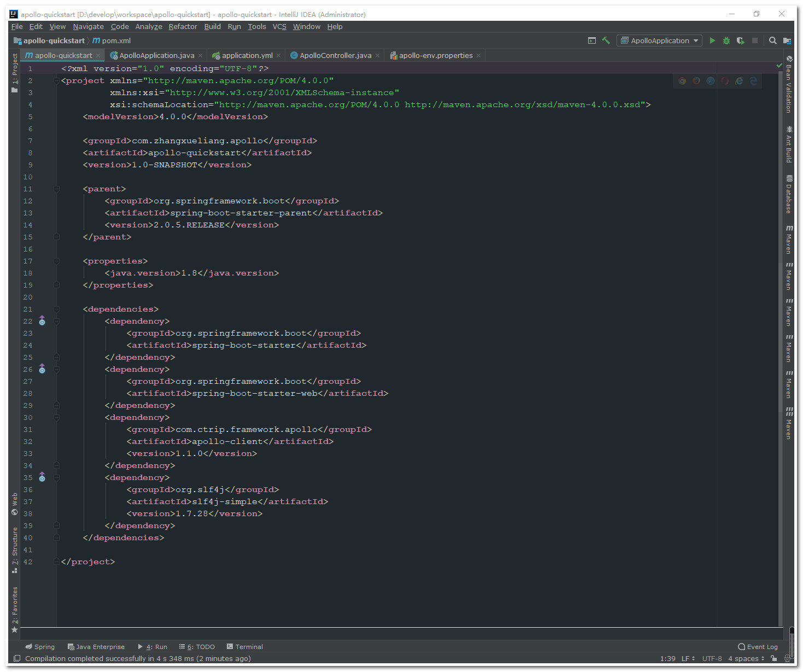Run with coverage using the shield icon

[x=741, y=40]
